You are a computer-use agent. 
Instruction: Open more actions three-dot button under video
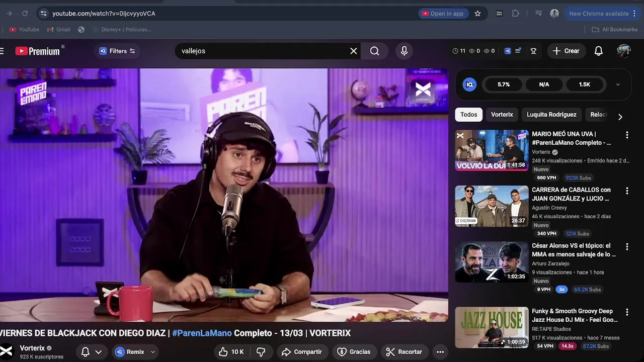click(440, 352)
